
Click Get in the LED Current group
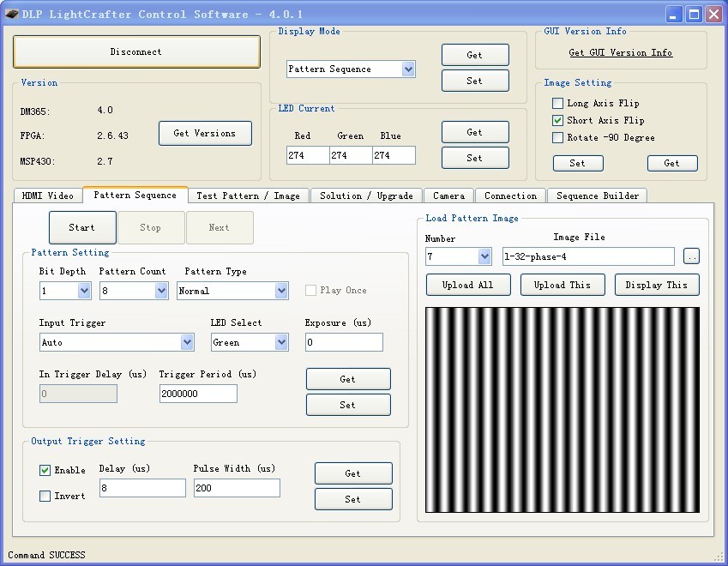(x=475, y=132)
